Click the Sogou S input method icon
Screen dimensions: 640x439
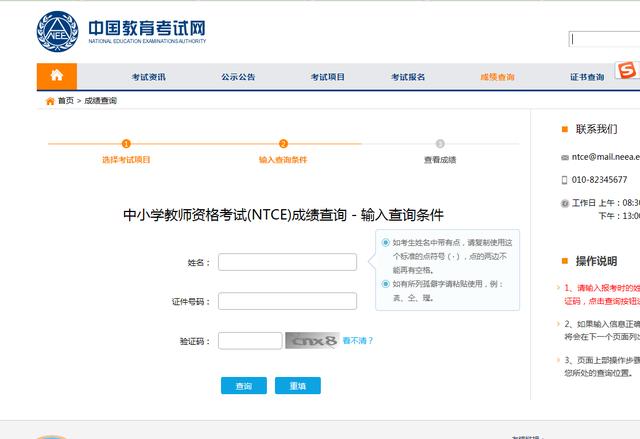click(627, 70)
